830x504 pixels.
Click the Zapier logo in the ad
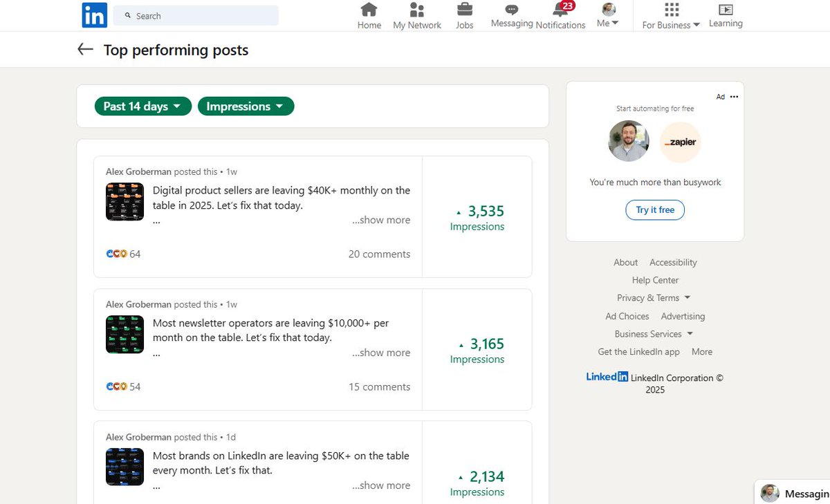681,142
